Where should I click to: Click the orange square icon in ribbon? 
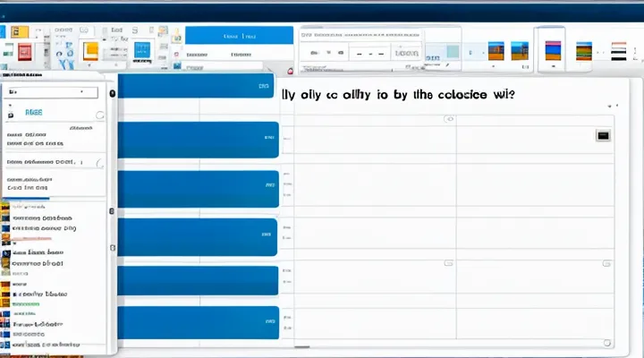[x=90, y=51]
